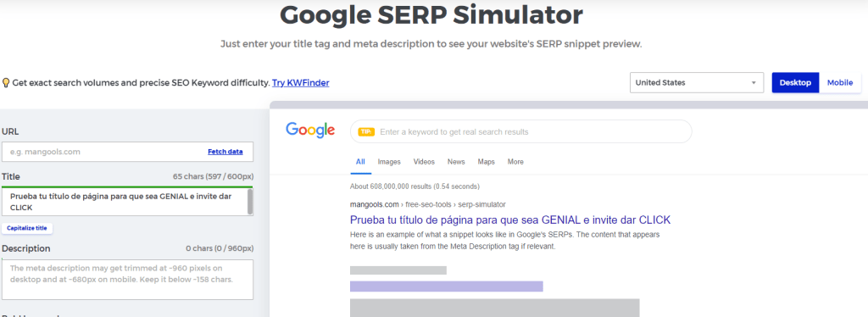Viewport: 868px width, 317px height.
Task: Switch preview to Mobile view
Action: coord(840,82)
